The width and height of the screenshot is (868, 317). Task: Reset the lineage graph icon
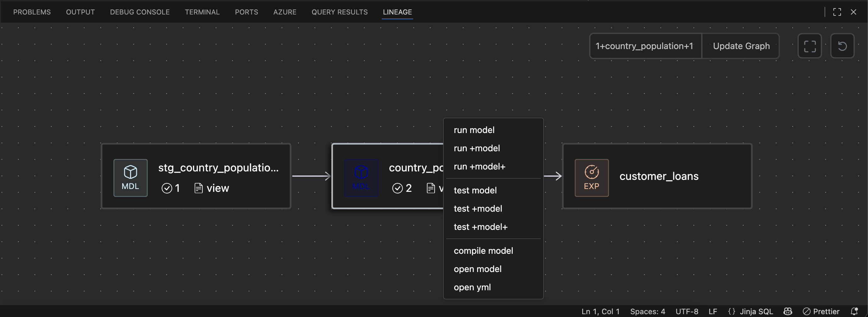[x=842, y=46]
